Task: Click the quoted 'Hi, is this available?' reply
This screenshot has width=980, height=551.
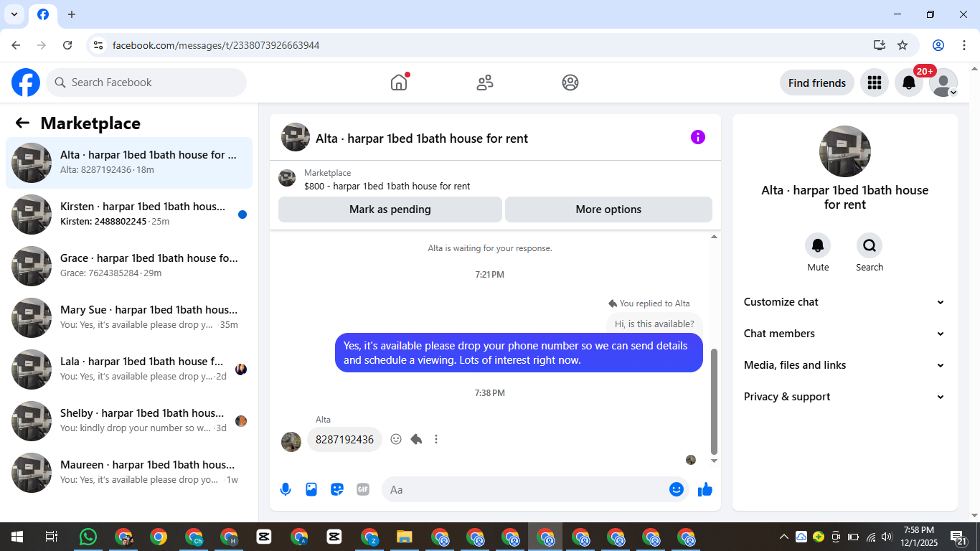Action: coord(654,324)
